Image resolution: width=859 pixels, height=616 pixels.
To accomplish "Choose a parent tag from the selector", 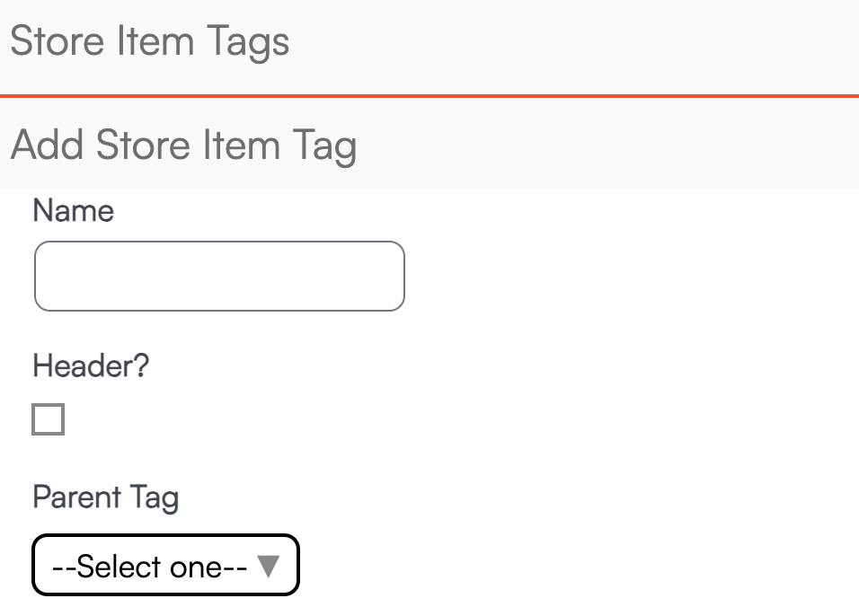I will pos(165,565).
